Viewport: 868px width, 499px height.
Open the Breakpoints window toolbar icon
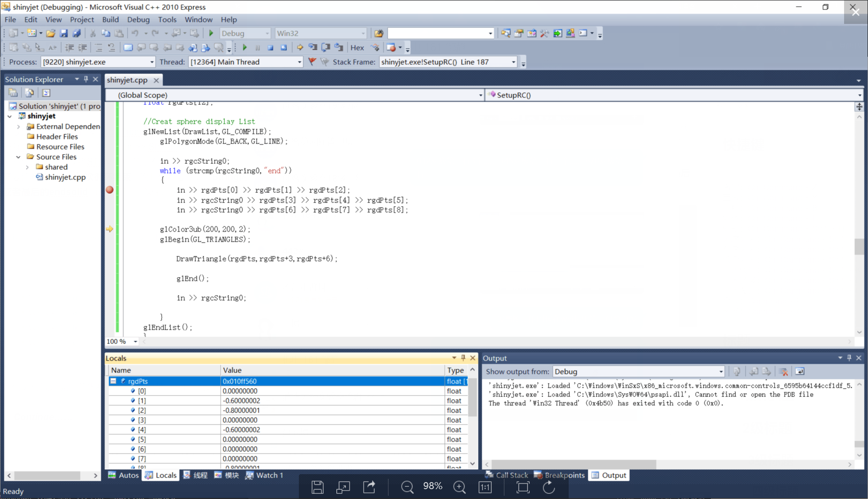pyautogui.click(x=391, y=47)
